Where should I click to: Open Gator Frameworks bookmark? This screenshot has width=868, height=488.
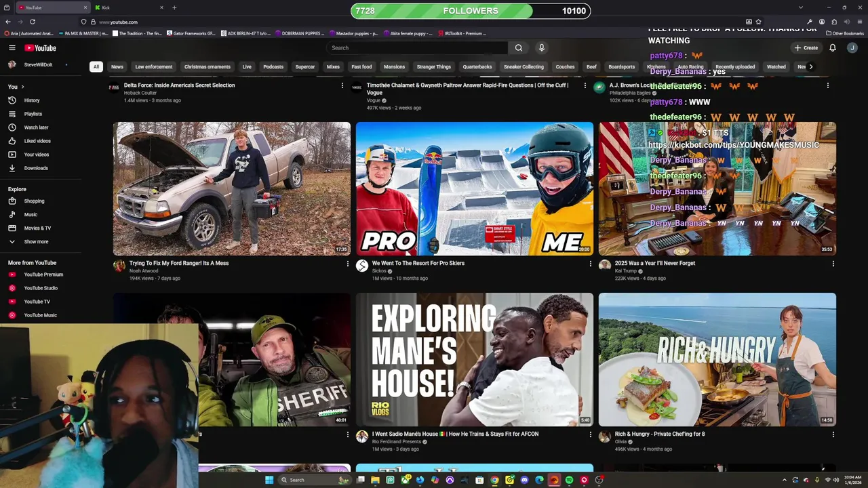point(191,33)
